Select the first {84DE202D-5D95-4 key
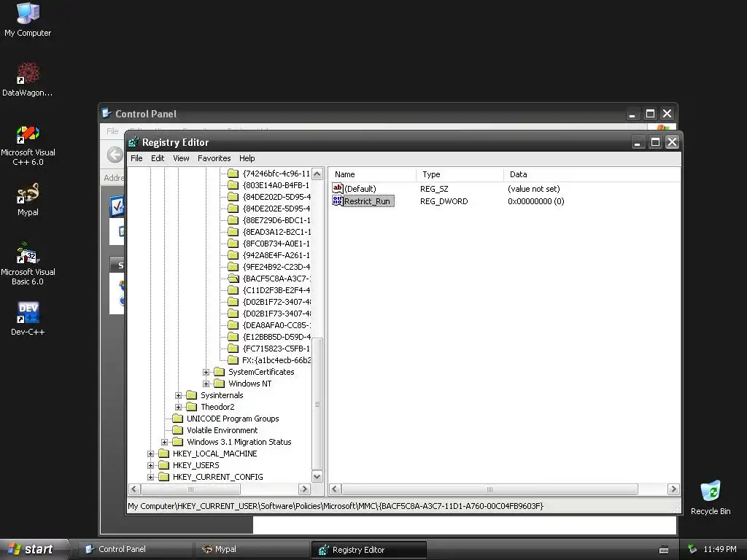747x560 pixels. pyautogui.click(x=276, y=197)
